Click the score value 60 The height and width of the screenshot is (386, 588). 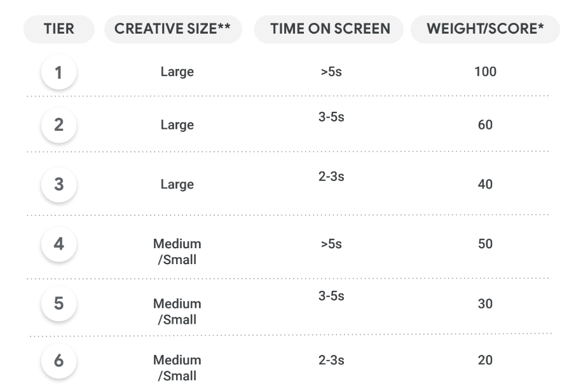(485, 125)
